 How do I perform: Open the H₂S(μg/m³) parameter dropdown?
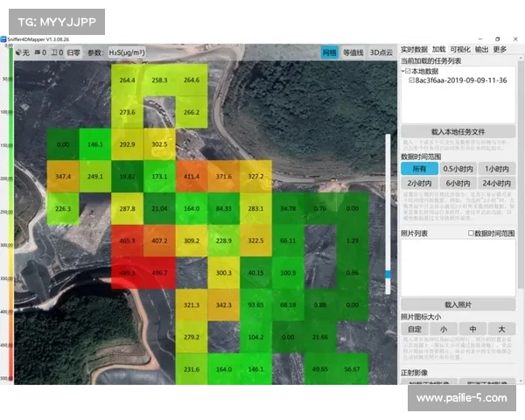coord(127,52)
